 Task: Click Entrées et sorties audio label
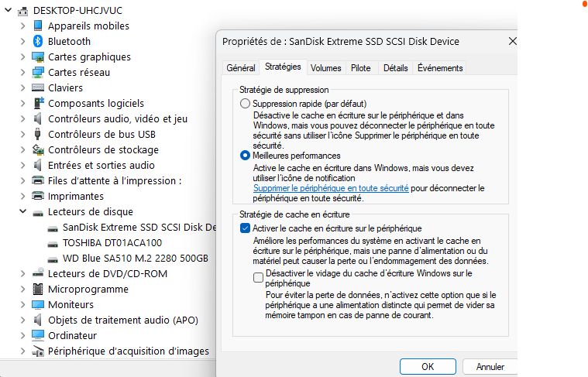101,165
